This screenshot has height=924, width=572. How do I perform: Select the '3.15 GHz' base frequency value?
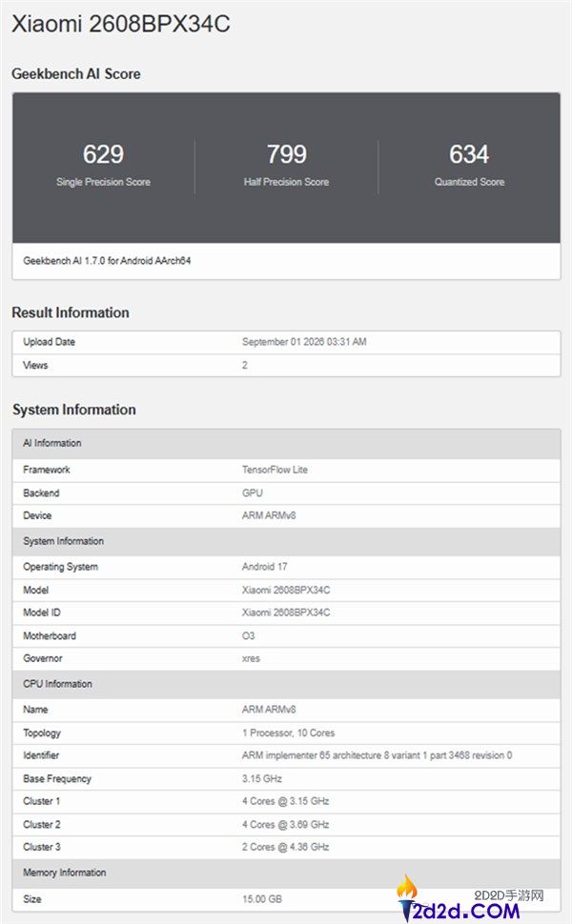point(262,779)
